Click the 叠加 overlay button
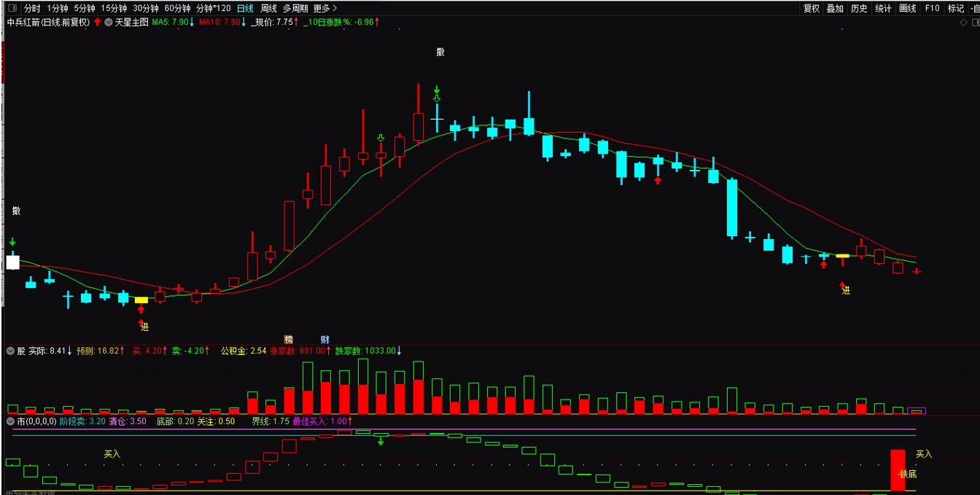980x495 pixels. (835, 9)
